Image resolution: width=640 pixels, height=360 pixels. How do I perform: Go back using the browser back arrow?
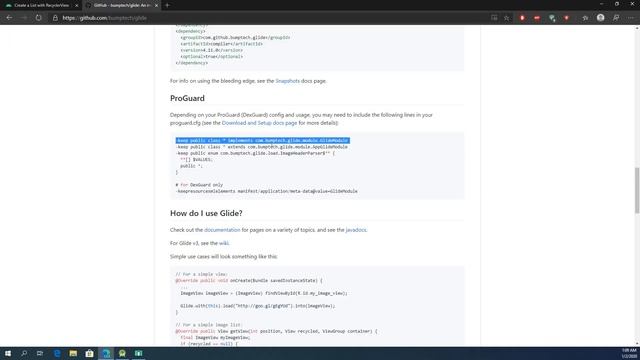(x=9, y=18)
